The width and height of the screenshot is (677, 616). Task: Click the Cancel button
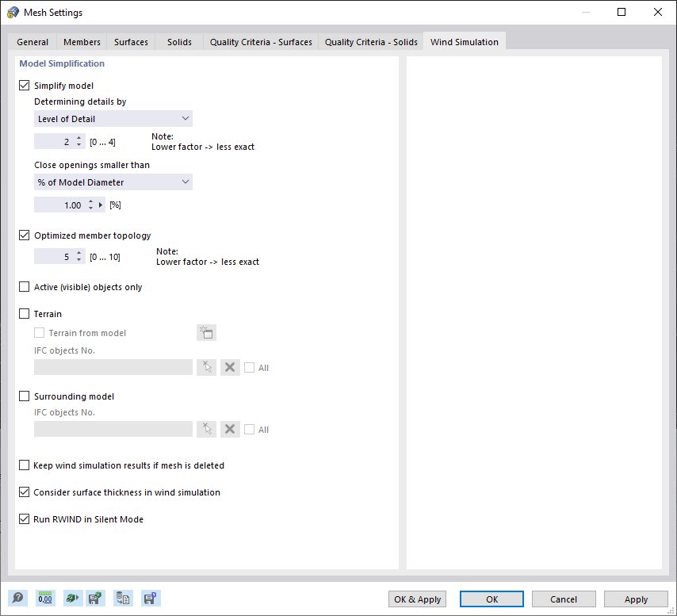tap(564, 599)
